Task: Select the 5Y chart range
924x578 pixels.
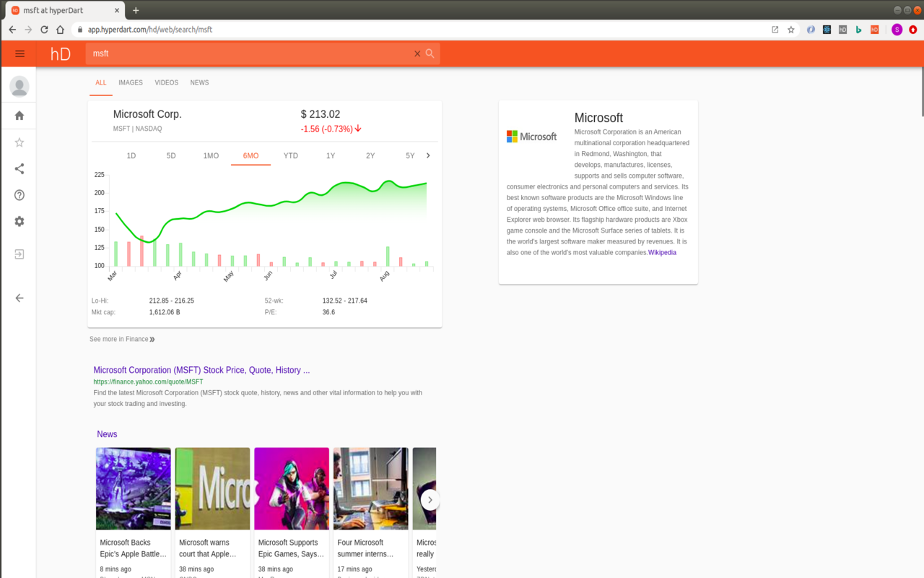Action: click(410, 156)
